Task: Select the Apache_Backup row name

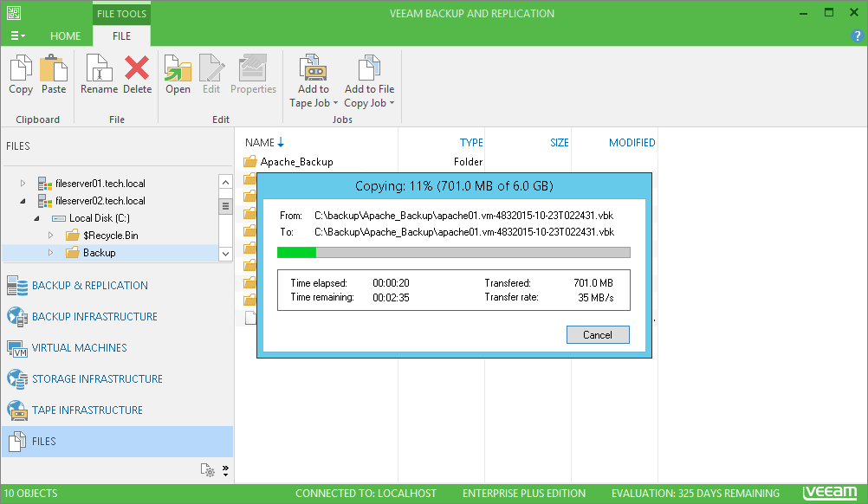Action: click(297, 162)
